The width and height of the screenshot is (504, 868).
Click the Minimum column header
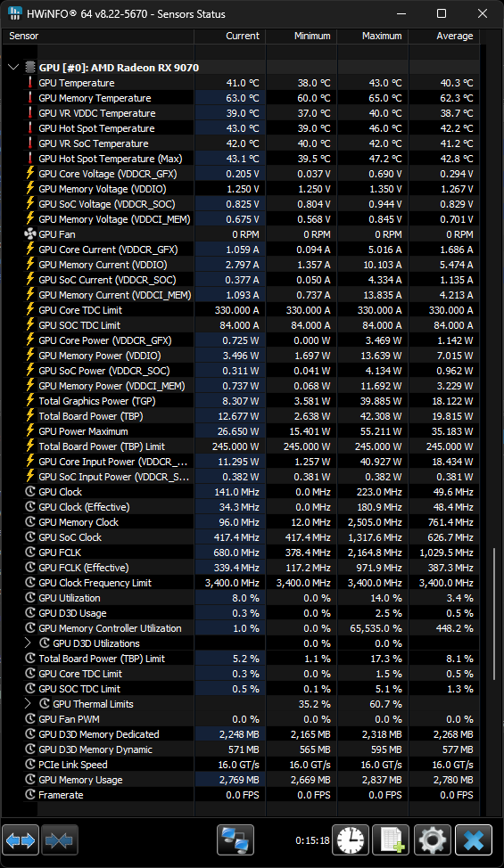click(x=302, y=36)
